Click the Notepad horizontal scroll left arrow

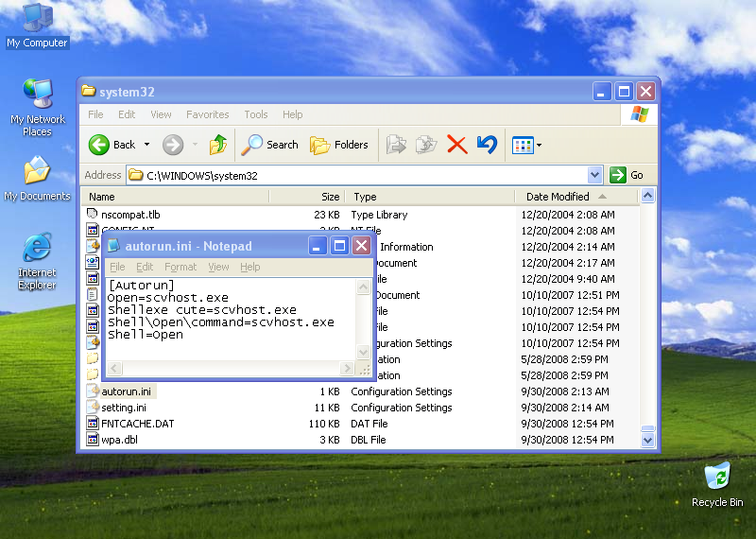pos(113,369)
